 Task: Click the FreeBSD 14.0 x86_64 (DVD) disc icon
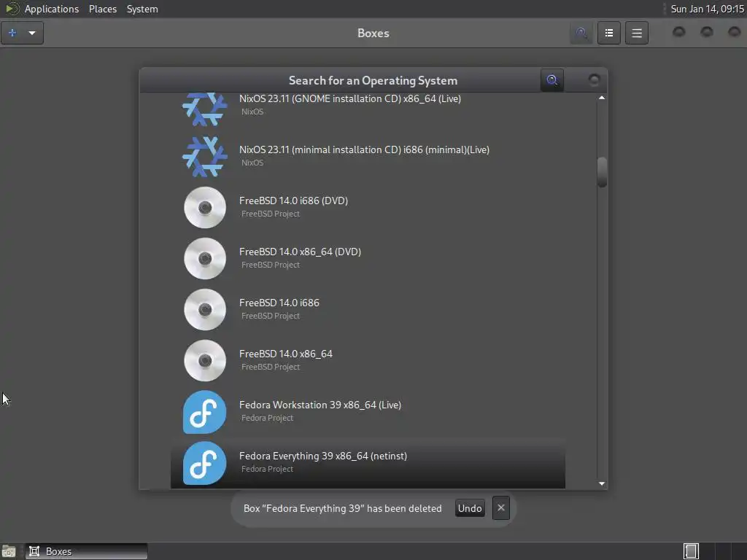205,258
